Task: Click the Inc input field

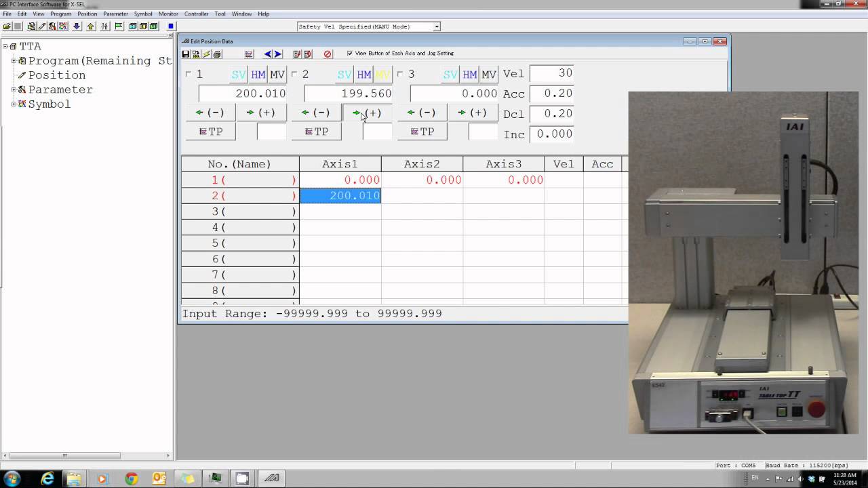Action: point(551,134)
